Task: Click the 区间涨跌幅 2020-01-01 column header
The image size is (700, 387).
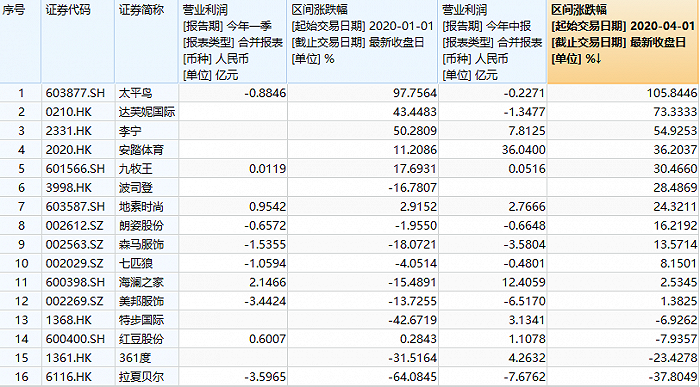Action: pos(362,42)
